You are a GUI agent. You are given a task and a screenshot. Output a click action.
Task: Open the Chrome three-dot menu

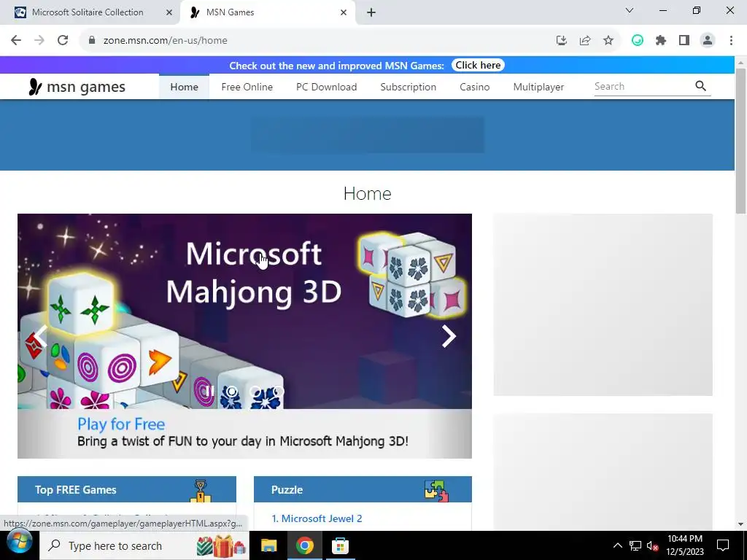tap(731, 41)
